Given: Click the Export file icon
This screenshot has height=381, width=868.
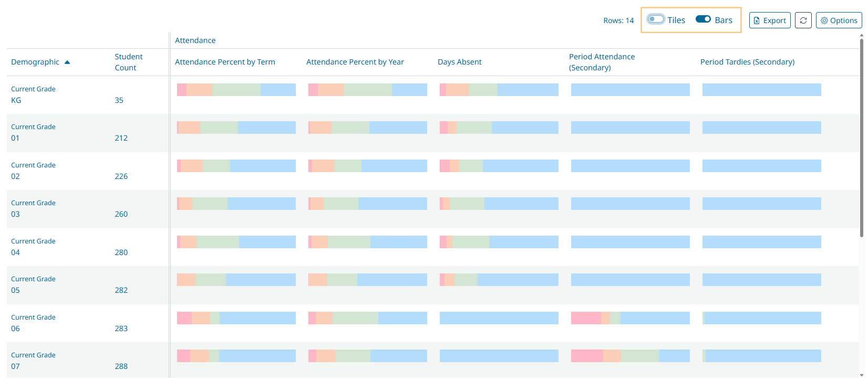Looking at the screenshot, I should click(757, 20).
